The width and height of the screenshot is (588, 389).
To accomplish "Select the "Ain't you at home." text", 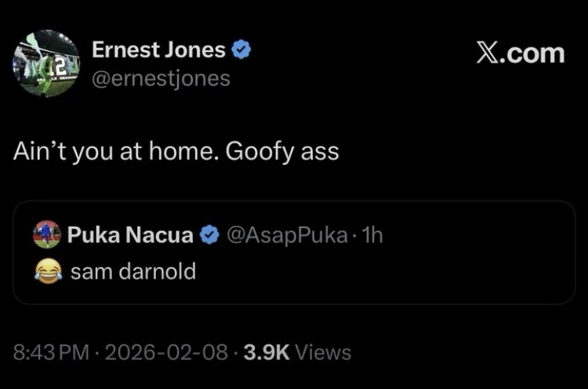I will [x=114, y=151].
